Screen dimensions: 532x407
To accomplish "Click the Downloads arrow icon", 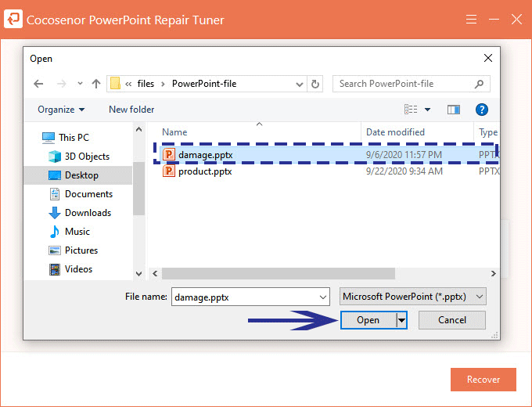I will [x=54, y=213].
